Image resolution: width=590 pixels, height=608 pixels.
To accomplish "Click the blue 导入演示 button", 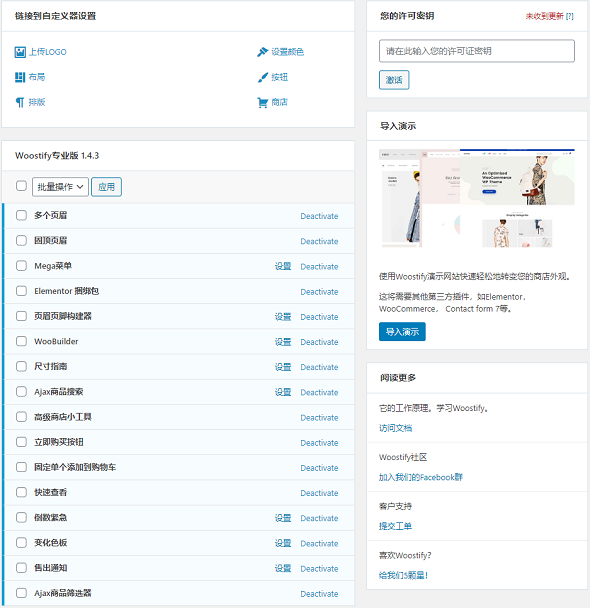I will click(402, 332).
